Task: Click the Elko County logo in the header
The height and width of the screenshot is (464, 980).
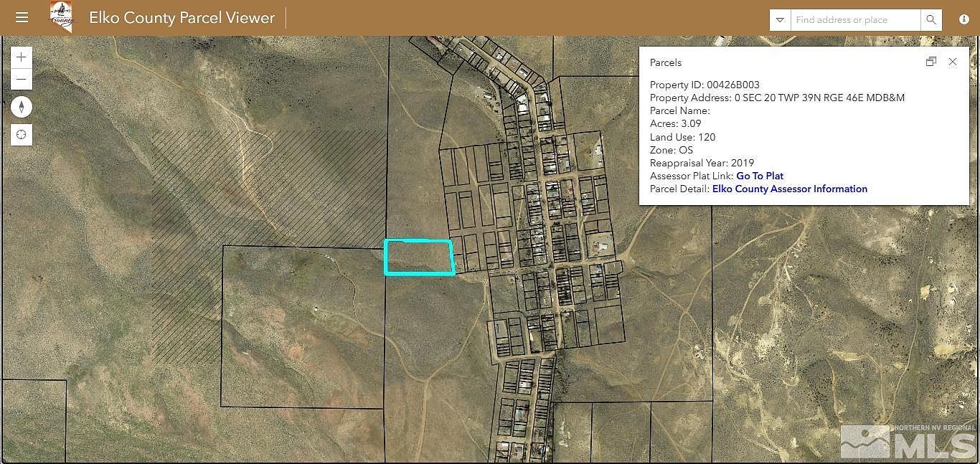Action: click(x=60, y=16)
